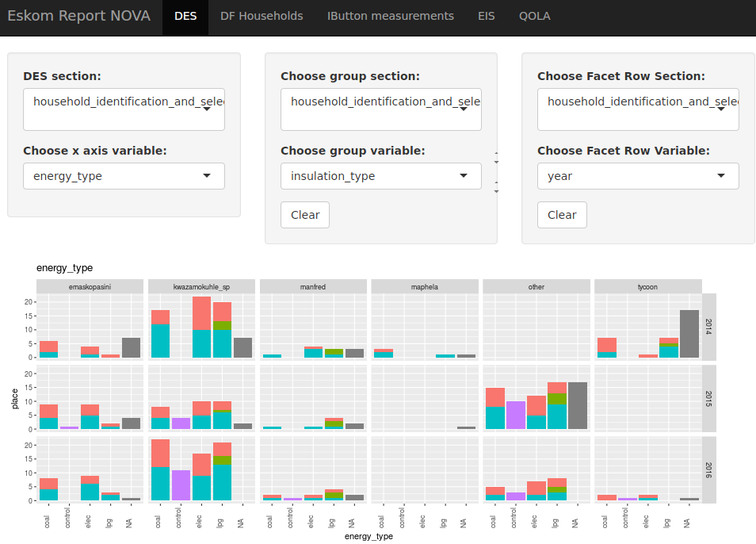Switch to the DF Households tab

coord(262,16)
